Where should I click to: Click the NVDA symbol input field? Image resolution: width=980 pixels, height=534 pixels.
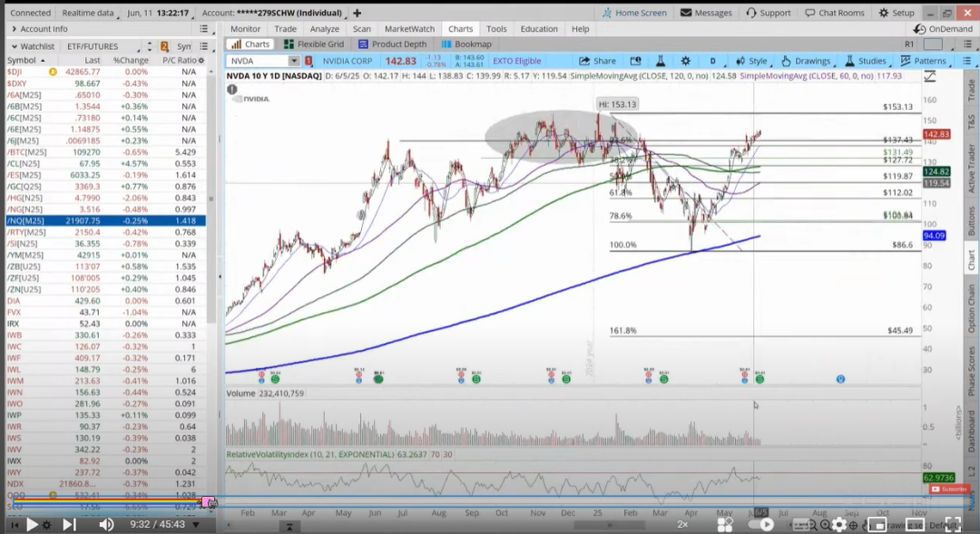(258, 61)
